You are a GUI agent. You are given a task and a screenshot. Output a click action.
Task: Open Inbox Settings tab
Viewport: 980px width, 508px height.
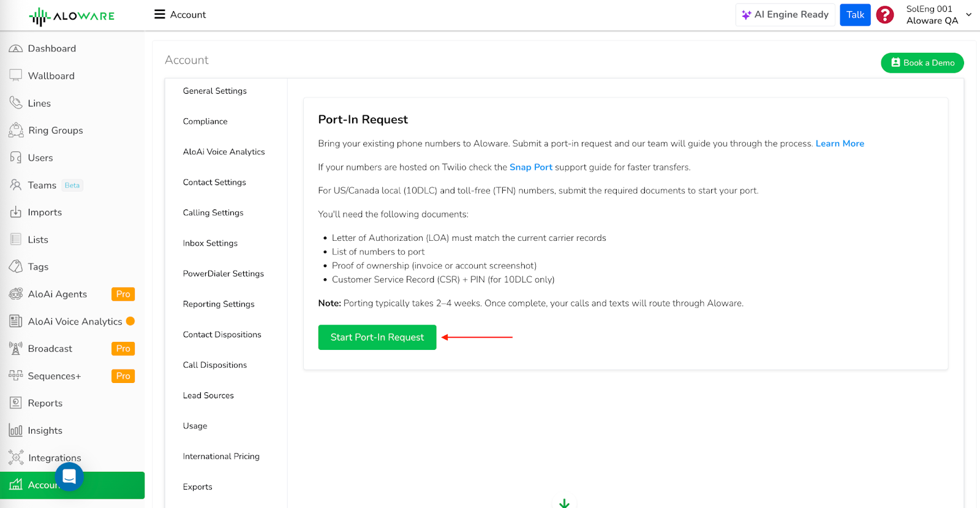tap(210, 243)
